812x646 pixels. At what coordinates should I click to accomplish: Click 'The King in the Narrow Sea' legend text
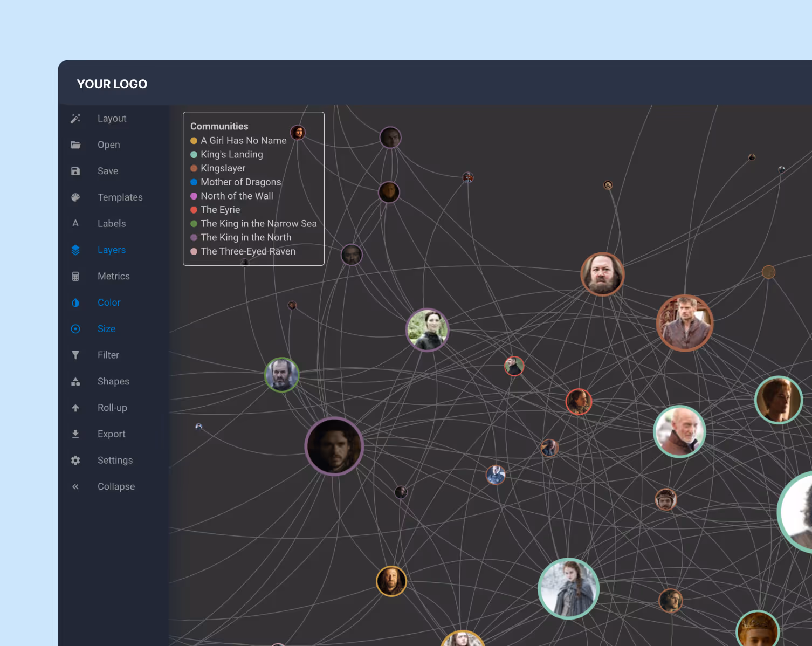(259, 224)
